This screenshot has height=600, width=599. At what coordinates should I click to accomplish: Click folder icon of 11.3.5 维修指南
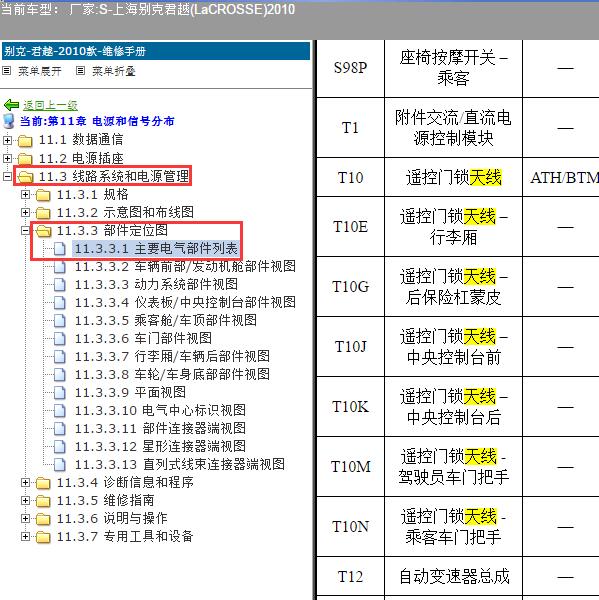click(x=43, y=501)
